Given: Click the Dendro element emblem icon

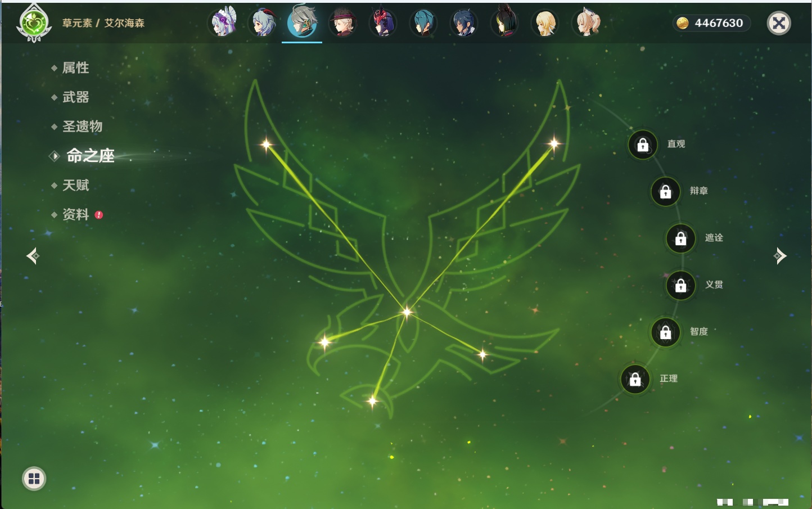Looking at the screenshot, I should tap(34, 24).
